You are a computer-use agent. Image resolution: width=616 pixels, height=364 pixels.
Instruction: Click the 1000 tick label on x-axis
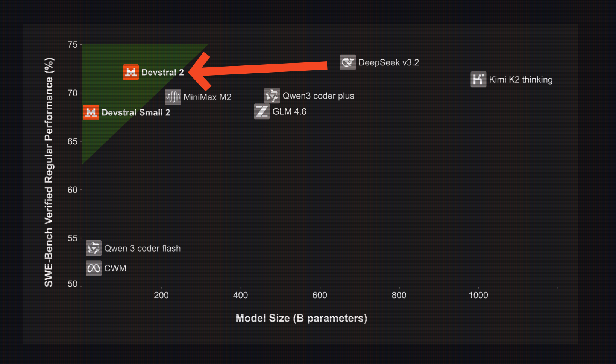(x=478, y=295)
